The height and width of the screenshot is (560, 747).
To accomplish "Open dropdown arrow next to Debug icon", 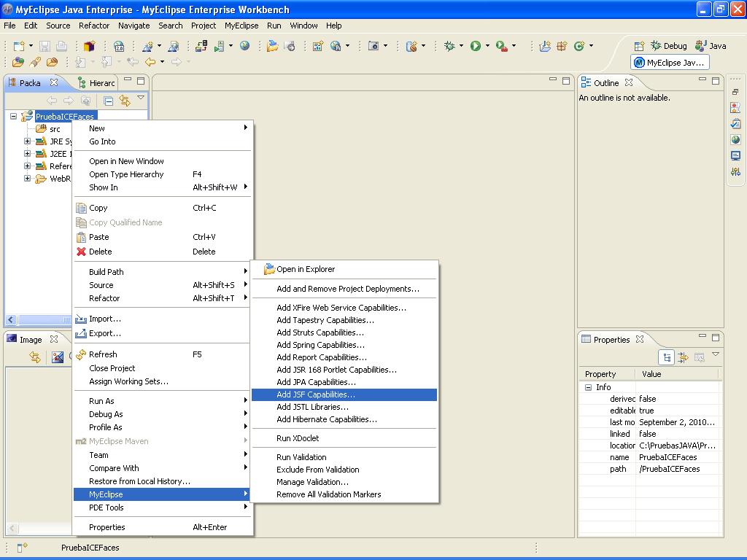I will click(x=461, y=46).
